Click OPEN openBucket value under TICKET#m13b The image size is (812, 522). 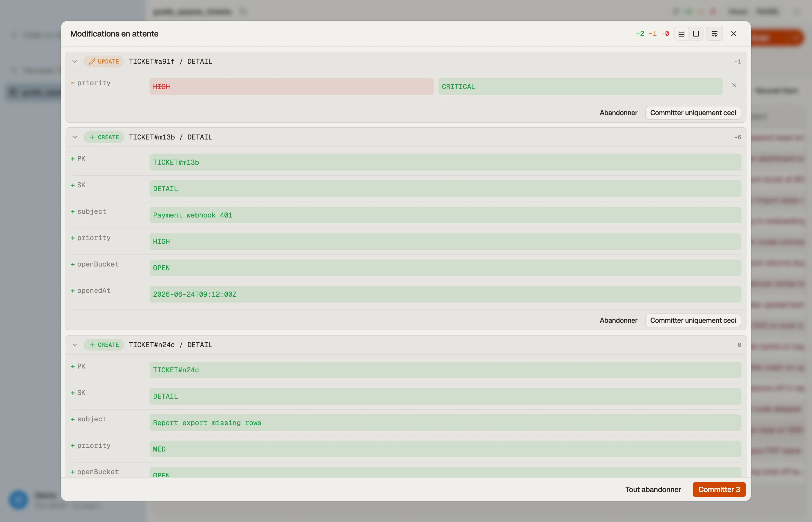click(x=445, y=268)
